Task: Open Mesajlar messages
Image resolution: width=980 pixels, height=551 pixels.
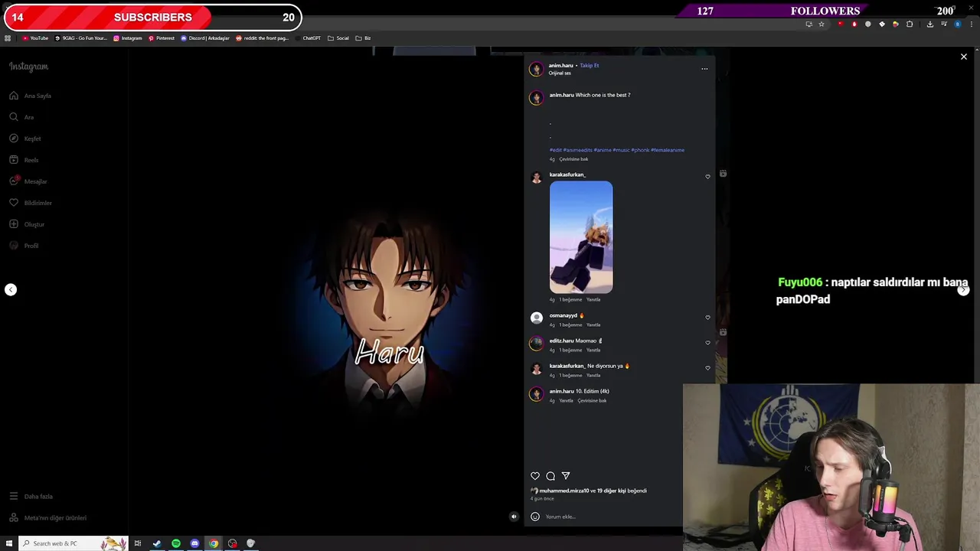Action: (x=28, y=181)
